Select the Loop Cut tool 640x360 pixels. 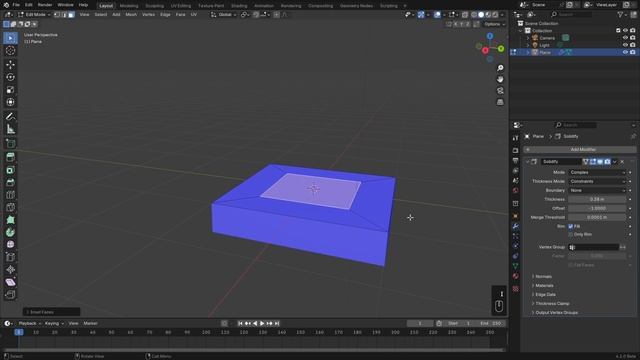pyautogui.click(x=10, y=195)
